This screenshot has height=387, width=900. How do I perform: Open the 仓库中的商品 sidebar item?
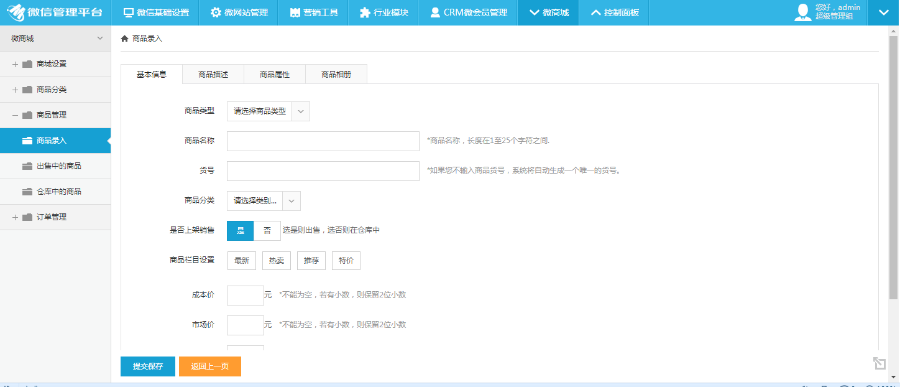pos(55,192)
